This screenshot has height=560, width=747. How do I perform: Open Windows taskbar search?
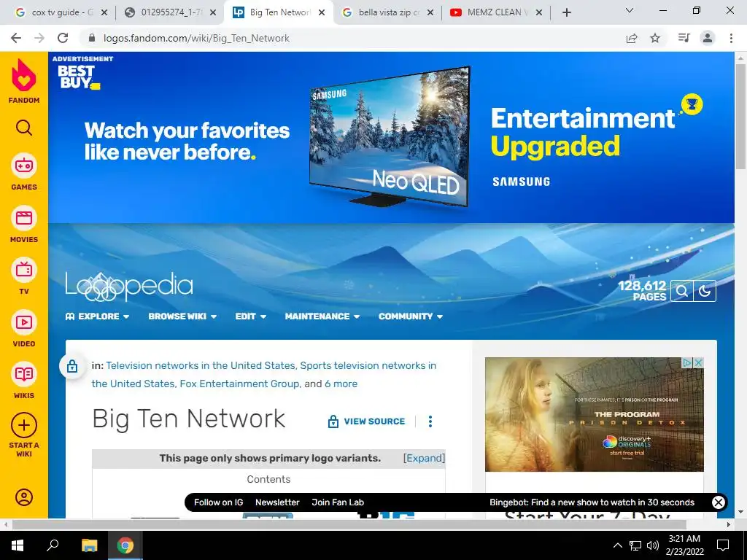[53, 545]
